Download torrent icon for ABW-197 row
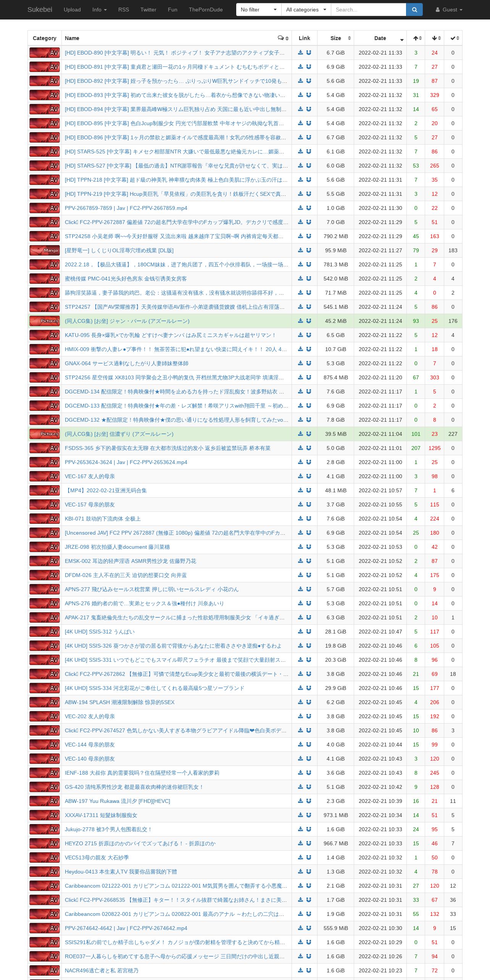 [x=301, y=801]
